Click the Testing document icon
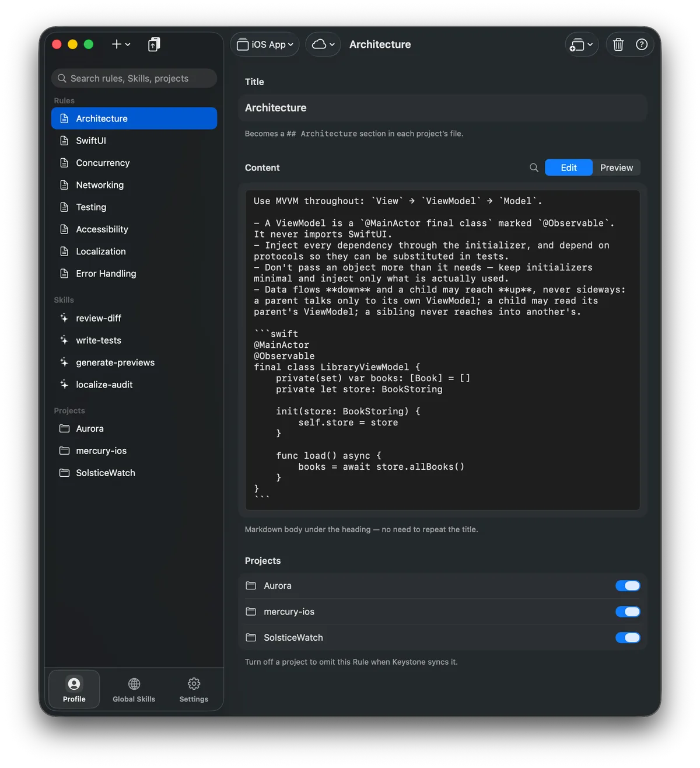This screenshot has height=768, width=700. point(64,207)
